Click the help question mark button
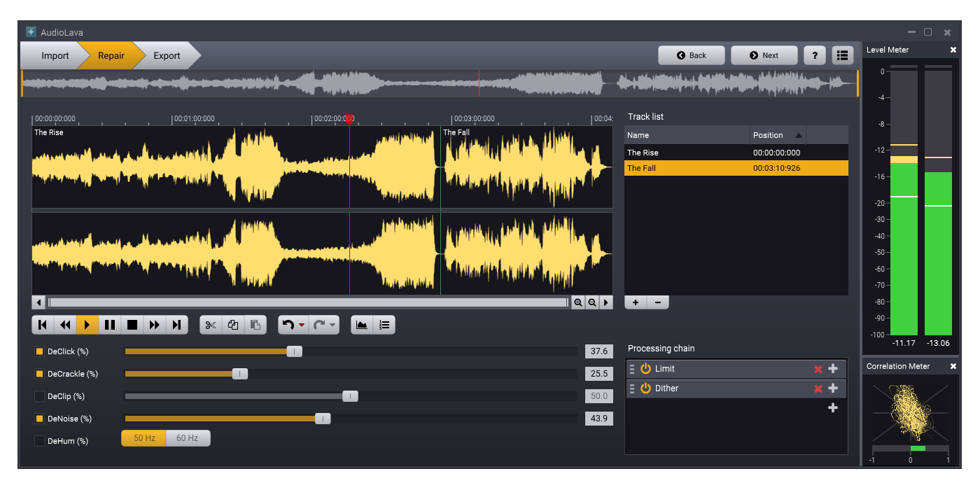The height and width of the screenshot is (490, 980). (x=814, y=55)
